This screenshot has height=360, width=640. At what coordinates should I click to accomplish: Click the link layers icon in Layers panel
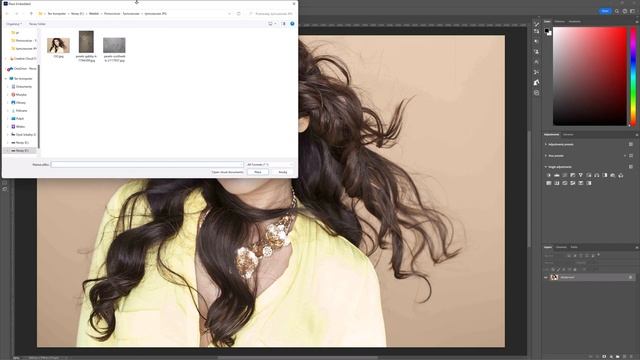pyautogui.click(x=591, y=357)
